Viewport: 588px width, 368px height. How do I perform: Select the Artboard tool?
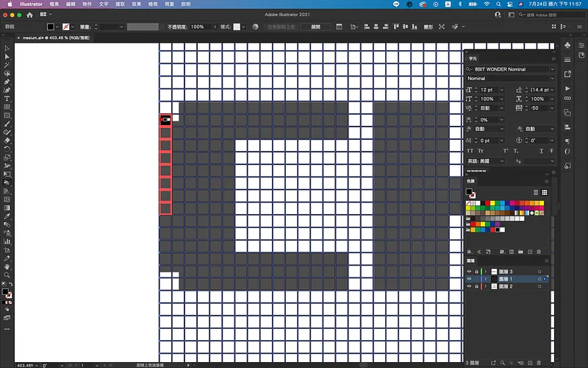tap(7, 250)
